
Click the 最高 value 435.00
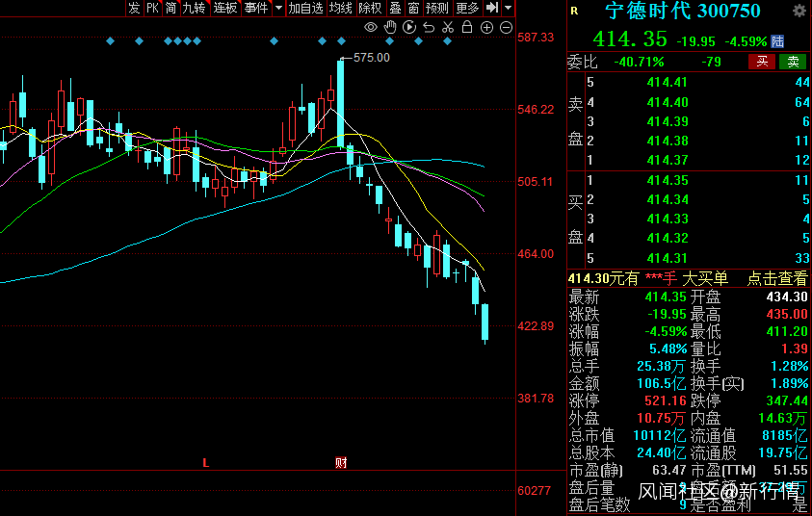point(787,314)
